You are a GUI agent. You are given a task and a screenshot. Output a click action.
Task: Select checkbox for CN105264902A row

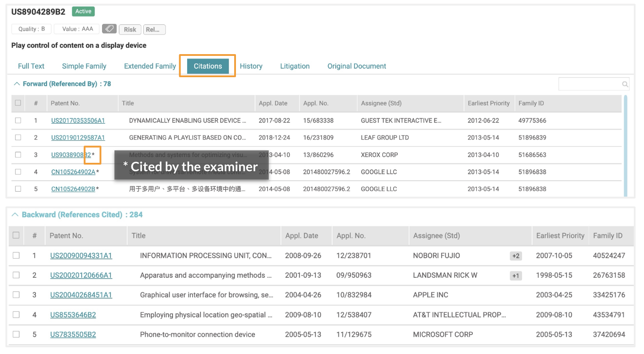(x=18, y=172)
